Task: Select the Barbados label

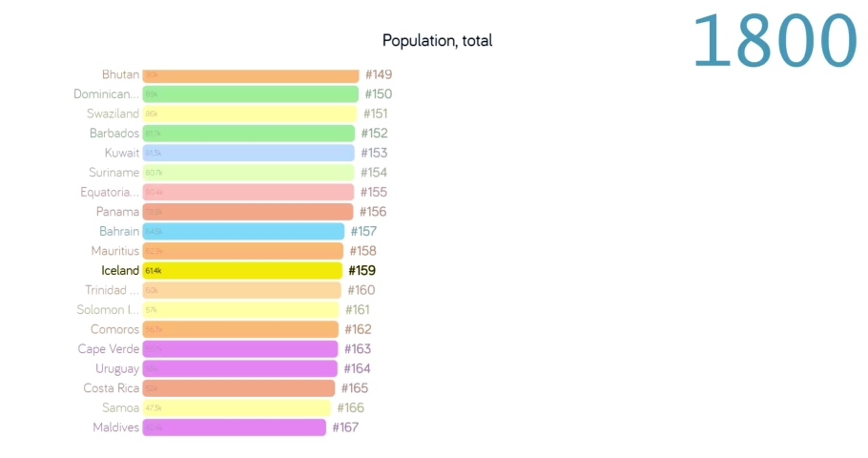Action: tap(114, 134)
